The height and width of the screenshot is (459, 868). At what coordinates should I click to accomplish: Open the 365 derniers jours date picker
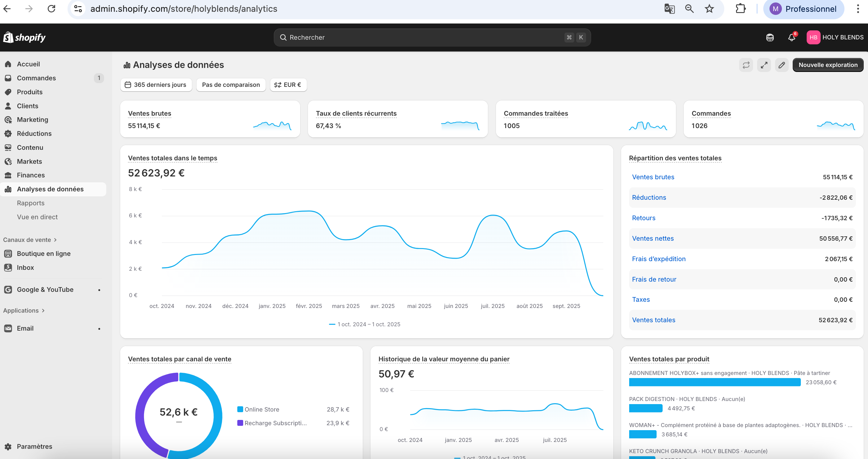click(156, 85)
